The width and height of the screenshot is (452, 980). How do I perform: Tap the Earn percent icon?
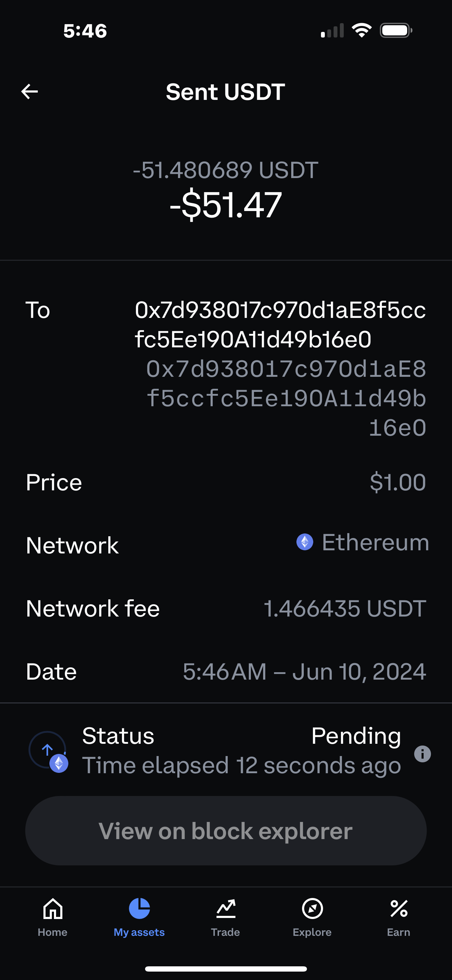pyautogui.click(x=399, y=908)
